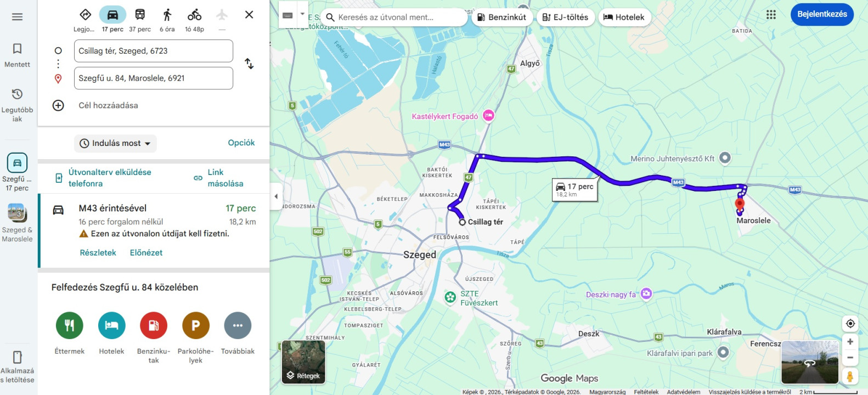Open the Legutóbbiak recent tab

pyautogui.click(x=17, y=105)
